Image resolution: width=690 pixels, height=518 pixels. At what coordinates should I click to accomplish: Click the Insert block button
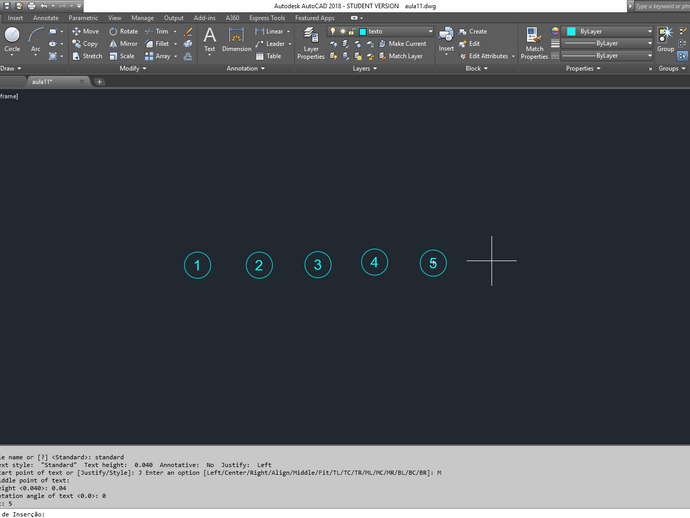[x=446, y=39]
